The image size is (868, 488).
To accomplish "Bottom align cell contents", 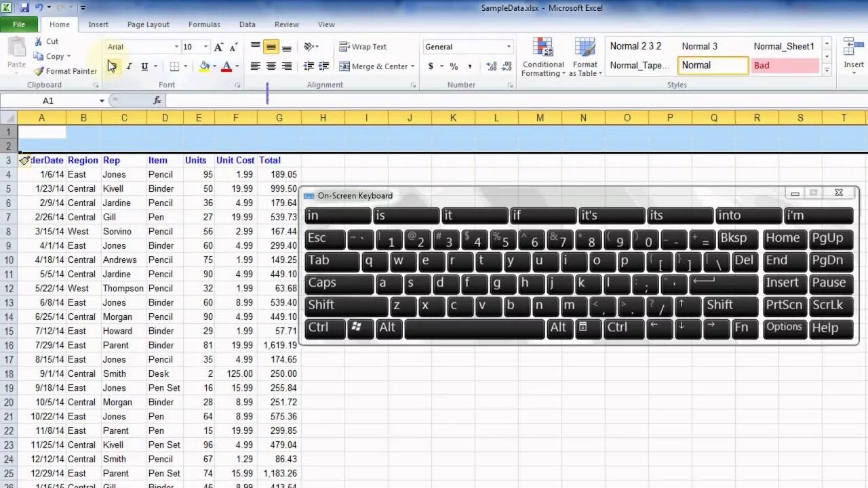I will coord(287,47).
